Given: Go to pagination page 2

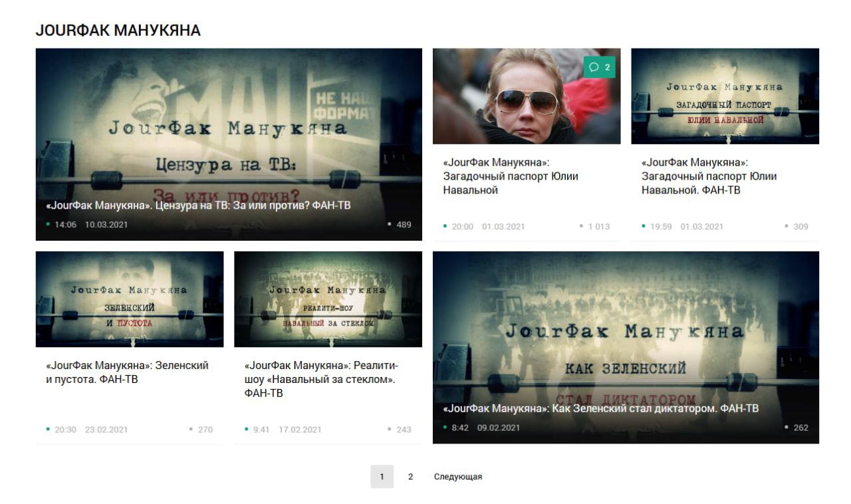Looking at the screenshot, I should (411, 477).
